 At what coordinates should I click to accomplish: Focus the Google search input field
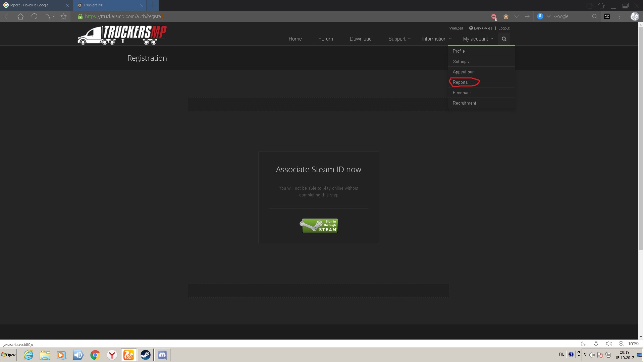(572, 16)
